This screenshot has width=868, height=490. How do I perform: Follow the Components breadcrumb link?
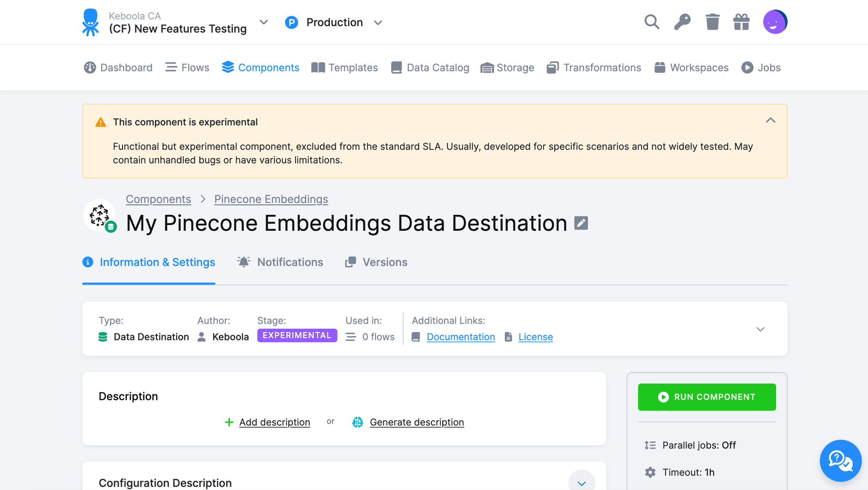click(x=158, y=199)
